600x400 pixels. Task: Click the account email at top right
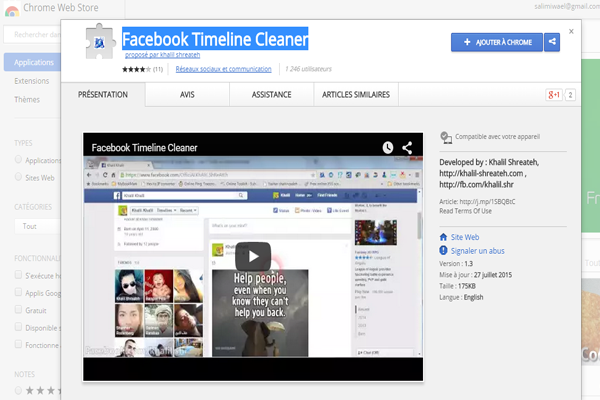(567, 6)
